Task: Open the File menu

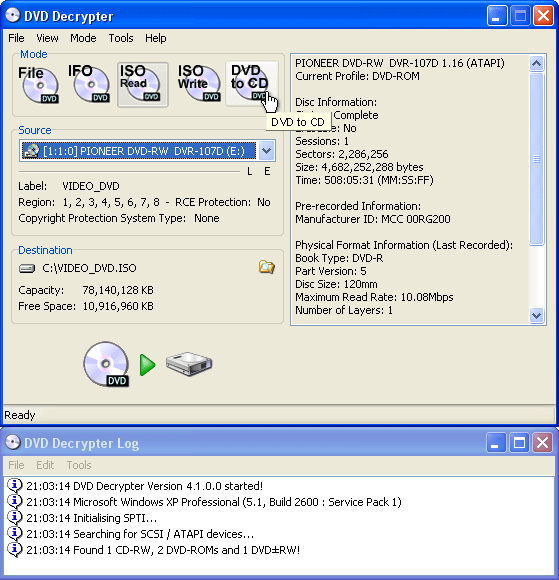Action: pos(16,38)
